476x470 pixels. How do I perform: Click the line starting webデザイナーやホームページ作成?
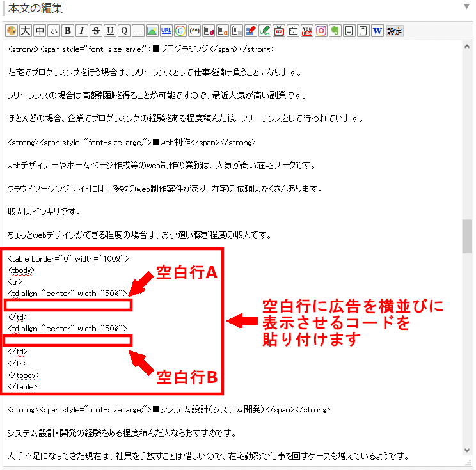click(x=162, y=166)
